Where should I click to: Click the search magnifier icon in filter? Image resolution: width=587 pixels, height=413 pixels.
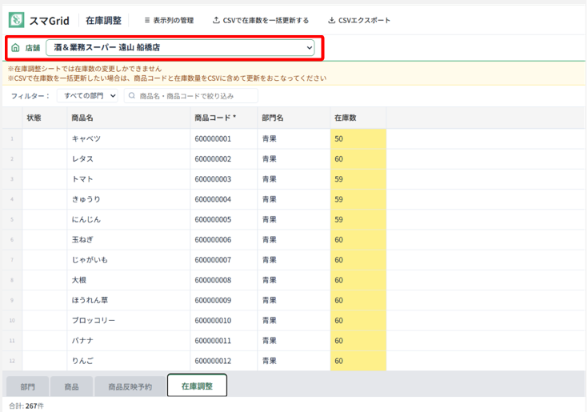(x=132, y=96)
